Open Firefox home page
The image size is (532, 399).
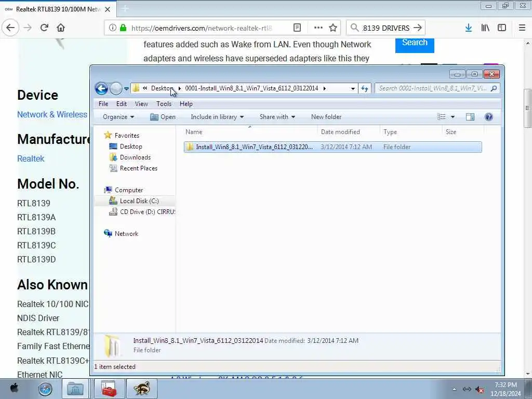[x=61, y=28]
